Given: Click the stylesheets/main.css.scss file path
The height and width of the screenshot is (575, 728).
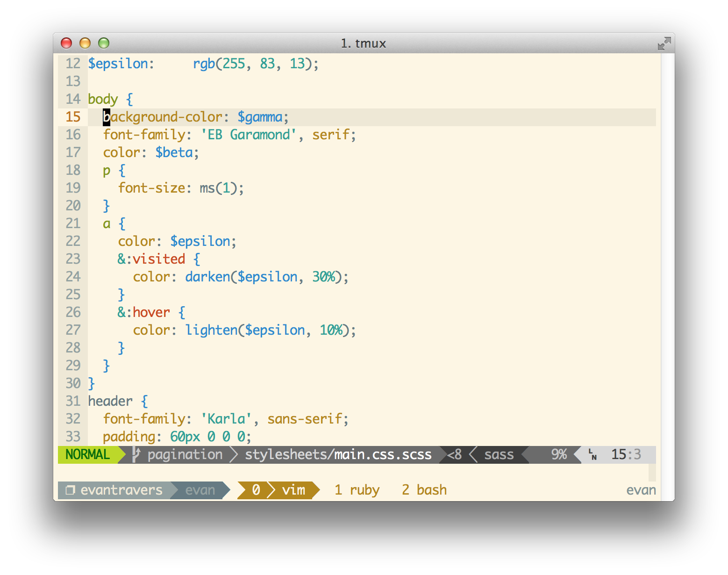Looking at the screenshot, I should (338, 454).
